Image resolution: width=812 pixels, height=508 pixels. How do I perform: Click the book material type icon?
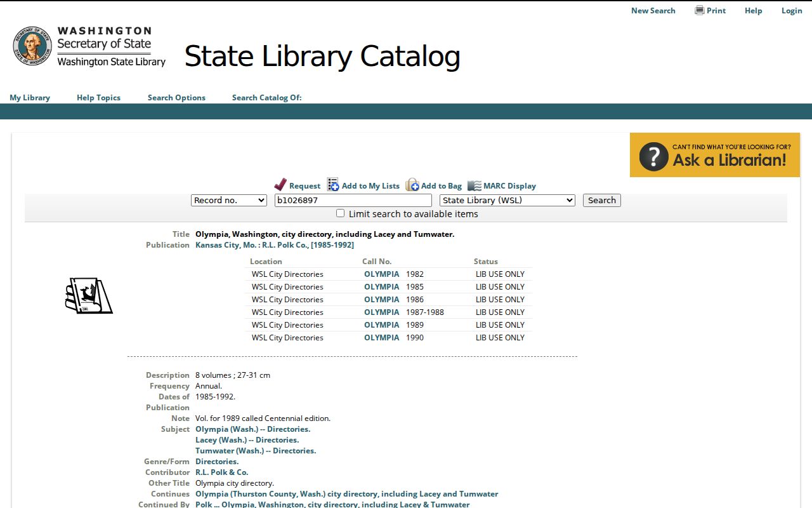pyautogui.click(x=89, y=295)
